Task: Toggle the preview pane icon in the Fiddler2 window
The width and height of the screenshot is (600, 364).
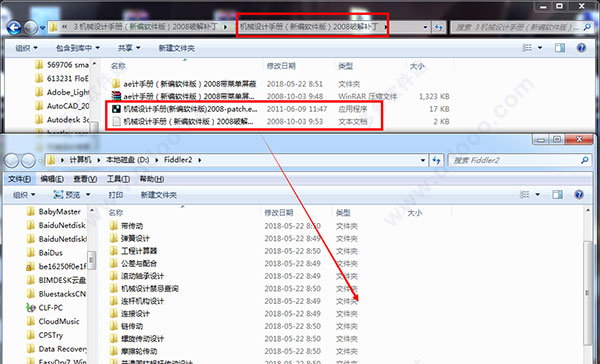Action: (558, 195)
